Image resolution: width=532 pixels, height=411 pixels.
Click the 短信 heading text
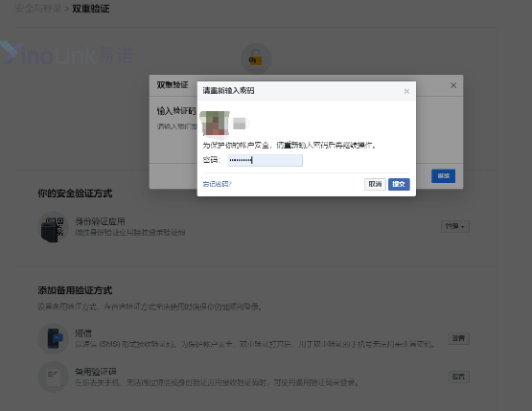[x=83, y=333]
